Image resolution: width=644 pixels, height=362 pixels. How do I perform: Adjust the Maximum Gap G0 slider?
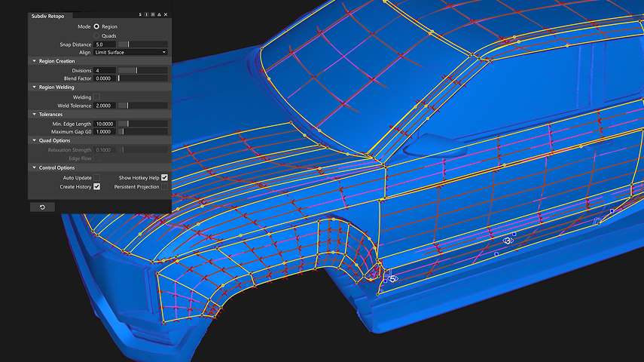(142, 132)
